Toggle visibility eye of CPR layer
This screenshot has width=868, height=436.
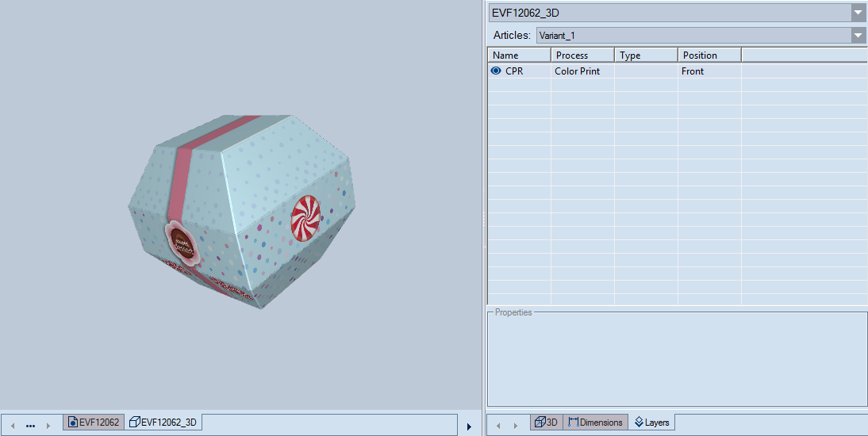(496, 71)
